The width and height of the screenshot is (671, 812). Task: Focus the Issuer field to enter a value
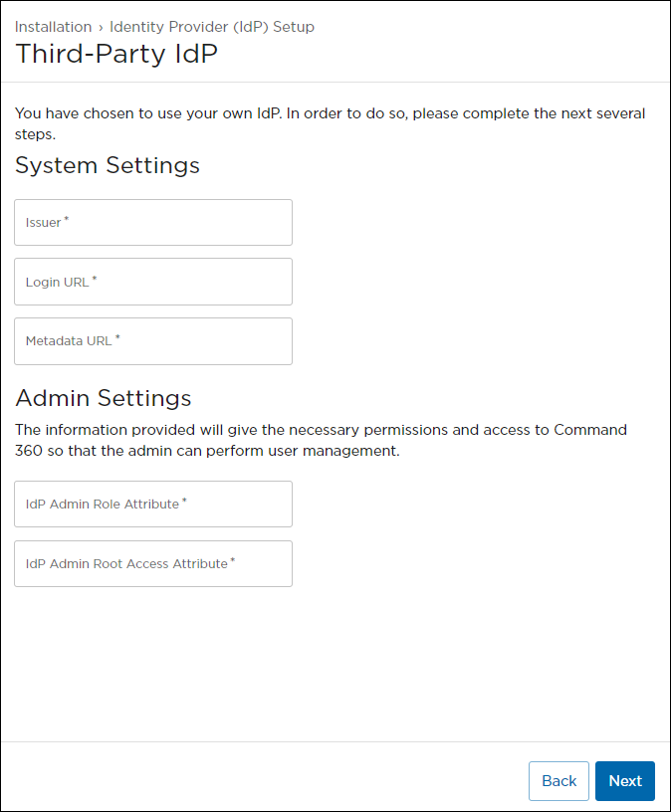(x=152, y=222)
